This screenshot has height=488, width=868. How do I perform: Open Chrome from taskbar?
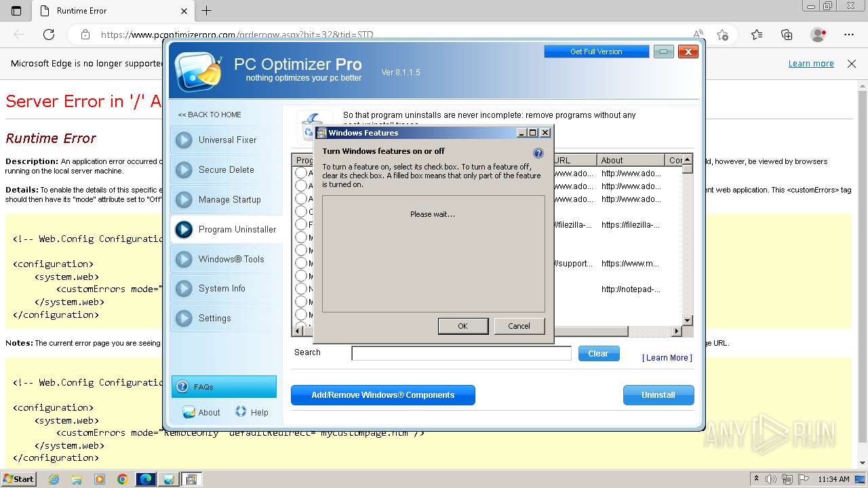pyautogui.click(x=122, y=479)
